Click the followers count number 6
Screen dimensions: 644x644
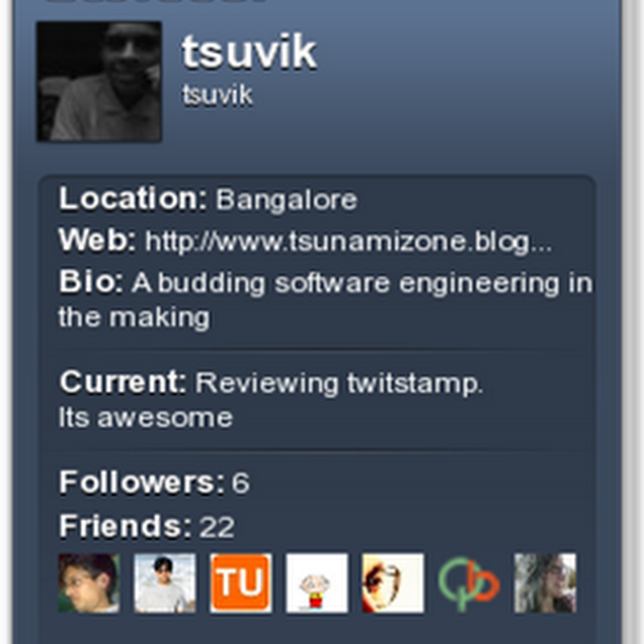(241, 482)
